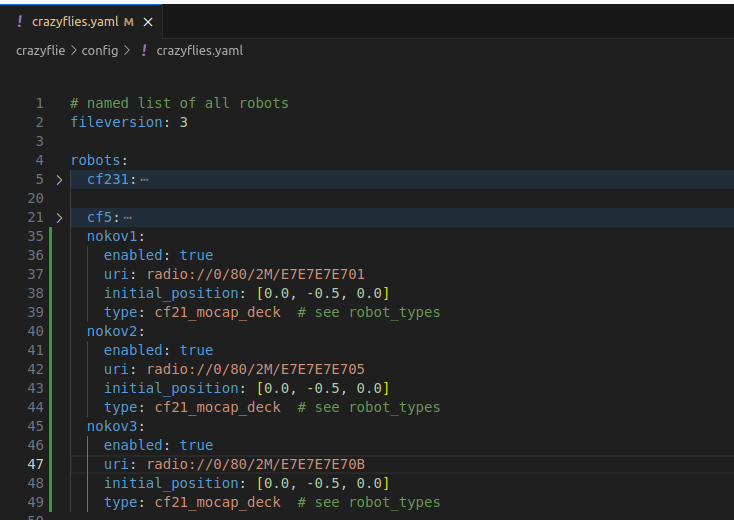Place cursor on nokov1 key
Viewport: 734px width, 520px height.
(x=111, y=236)
